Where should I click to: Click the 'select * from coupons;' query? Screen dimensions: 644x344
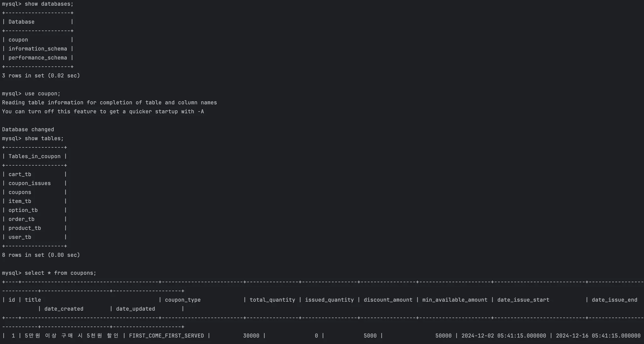coord(60,273)
